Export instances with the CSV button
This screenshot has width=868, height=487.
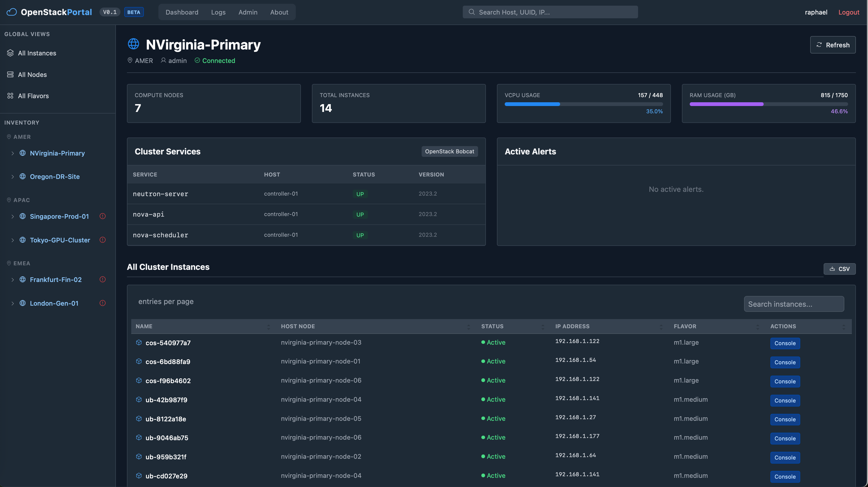pyautogui.click(x=839, y=269)
